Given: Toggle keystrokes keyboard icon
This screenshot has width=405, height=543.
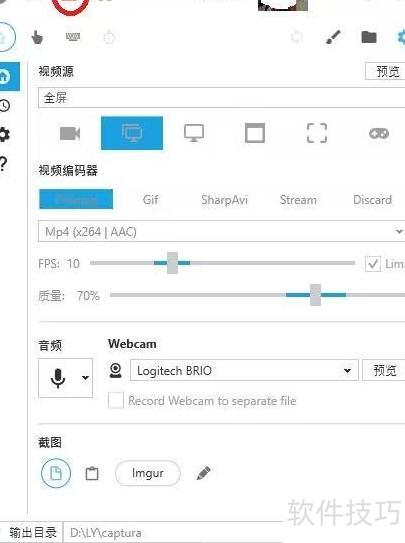Looking at the screenshot, I should pyautogui.click(x=73, y=36).
